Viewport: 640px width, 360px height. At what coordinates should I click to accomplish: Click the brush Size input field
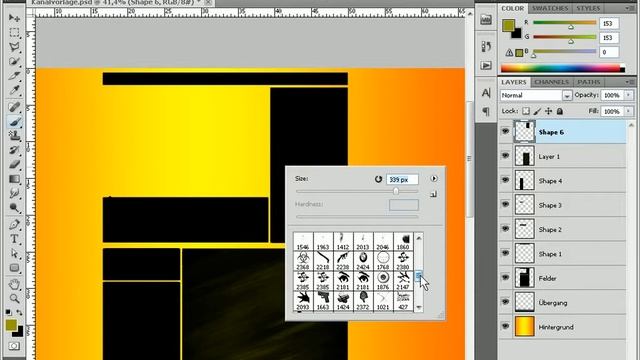click(x=402, y=180)
